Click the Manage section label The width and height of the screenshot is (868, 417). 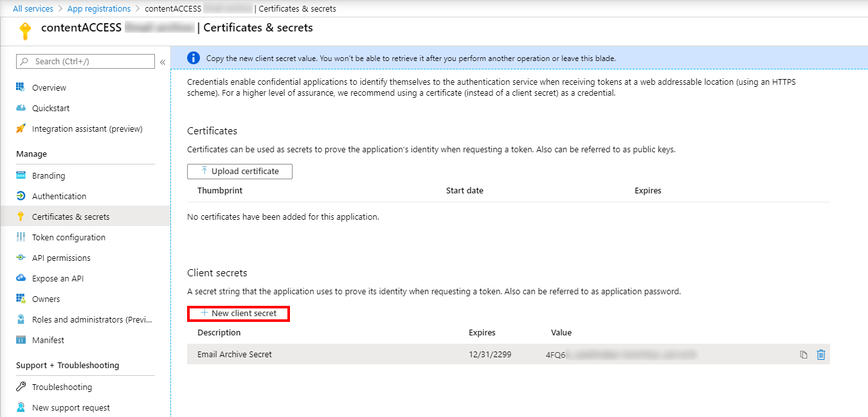[32, 154]
